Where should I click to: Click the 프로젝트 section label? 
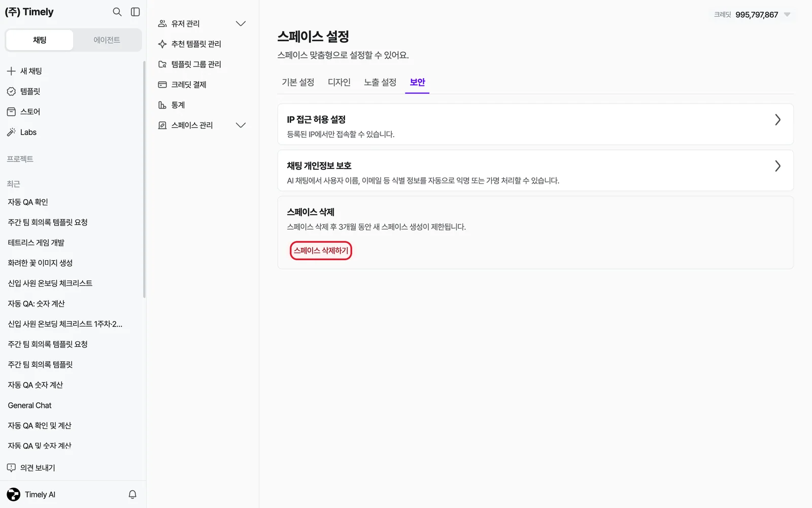pyautogui.click(x=20, y=159)
